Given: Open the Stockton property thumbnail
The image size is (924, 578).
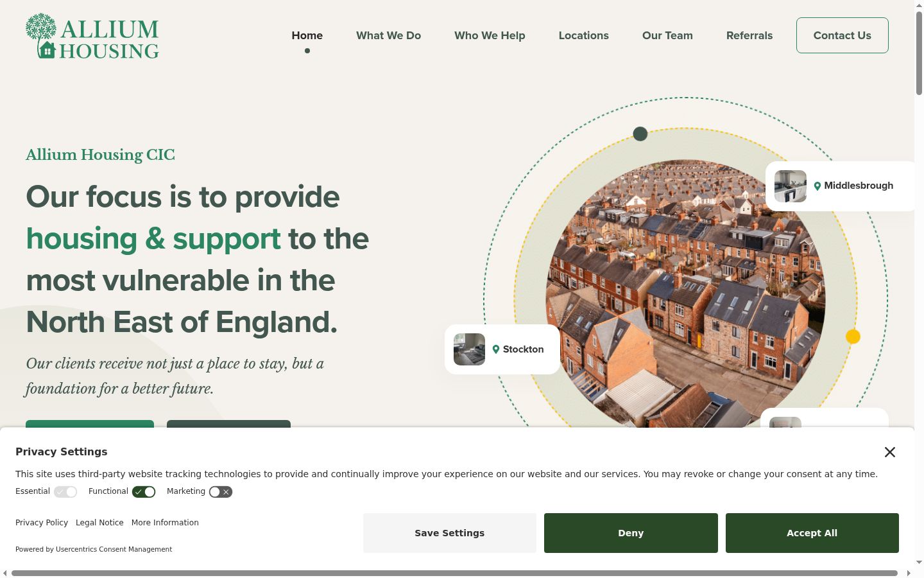Looking at the screenshot, I should [x=470, y=349].
